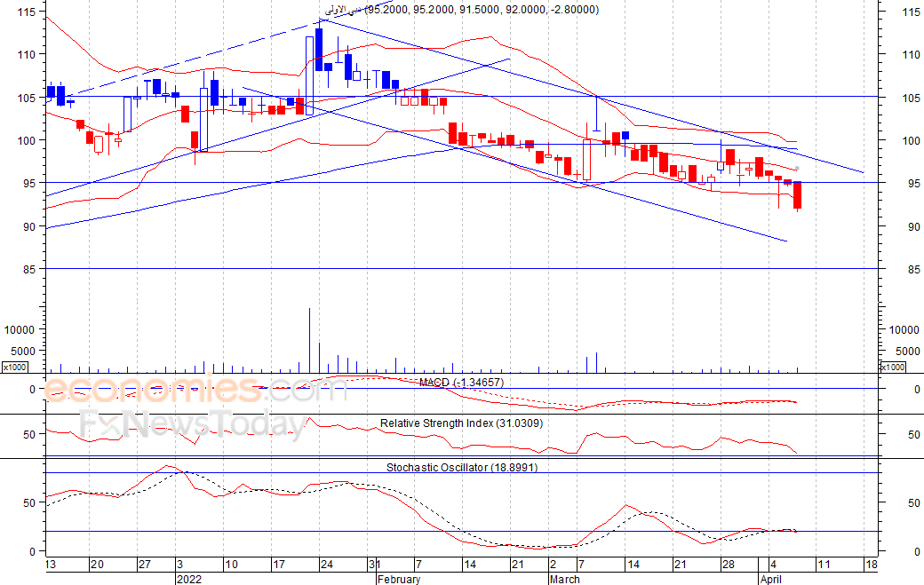Open the economies.com watermark logo
Screen dimensions: 924x585
195,389
